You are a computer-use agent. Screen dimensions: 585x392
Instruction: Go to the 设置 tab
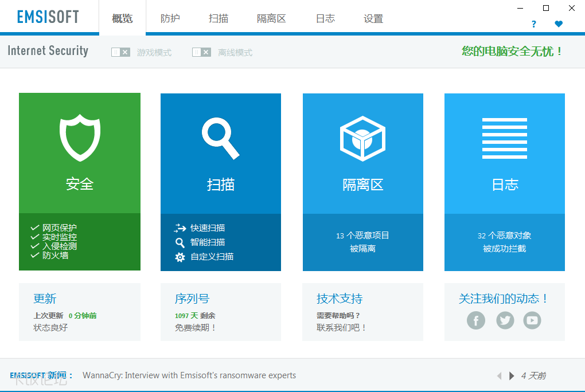(373, 18)
